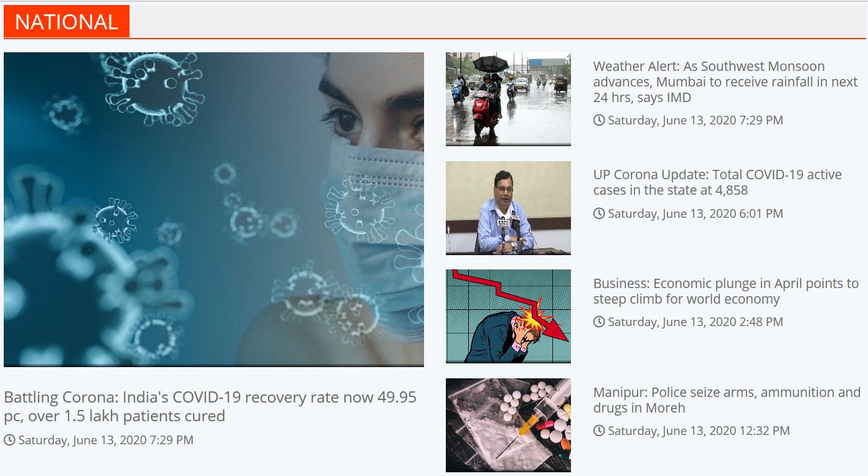868x476 pixels.
Task: Select the June 13, 2020 6:01 PM timestamp
Action: pyautogui.click(x=696, y=213)
